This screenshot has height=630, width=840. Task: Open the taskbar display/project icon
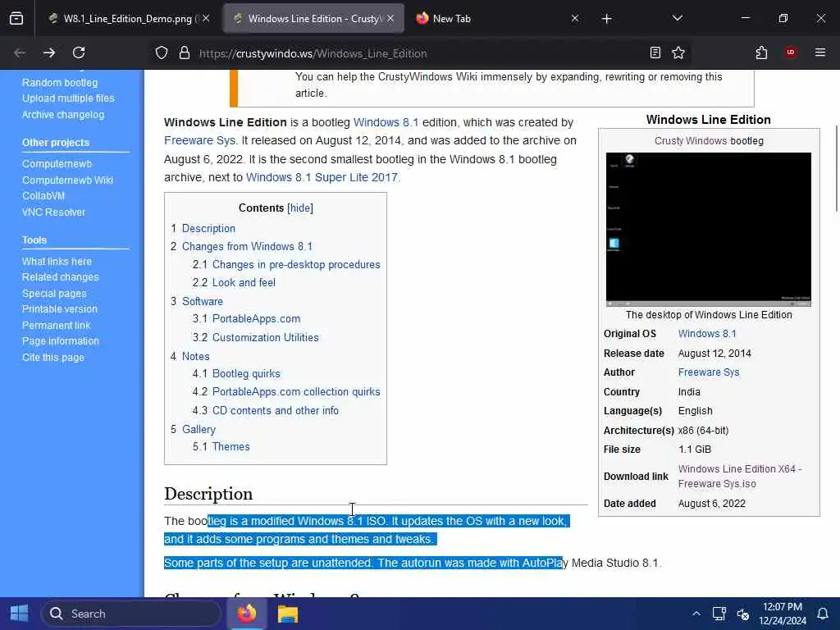[719, 614]
